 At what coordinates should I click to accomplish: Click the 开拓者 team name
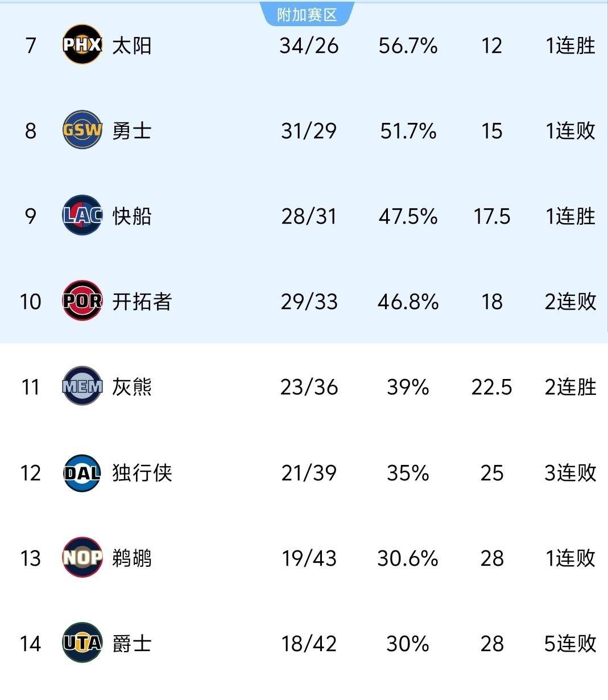(x=142, y=302)
